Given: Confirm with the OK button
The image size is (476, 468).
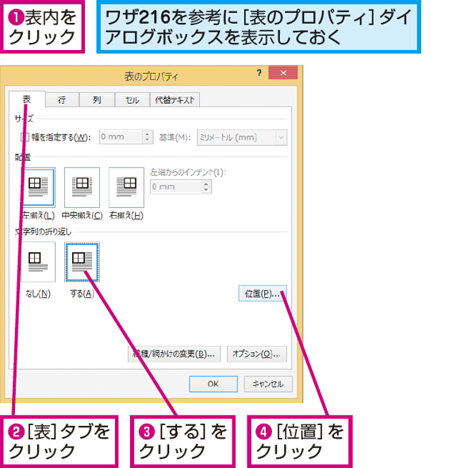Looking at the screenshot, I should click(x=213, y=384).
